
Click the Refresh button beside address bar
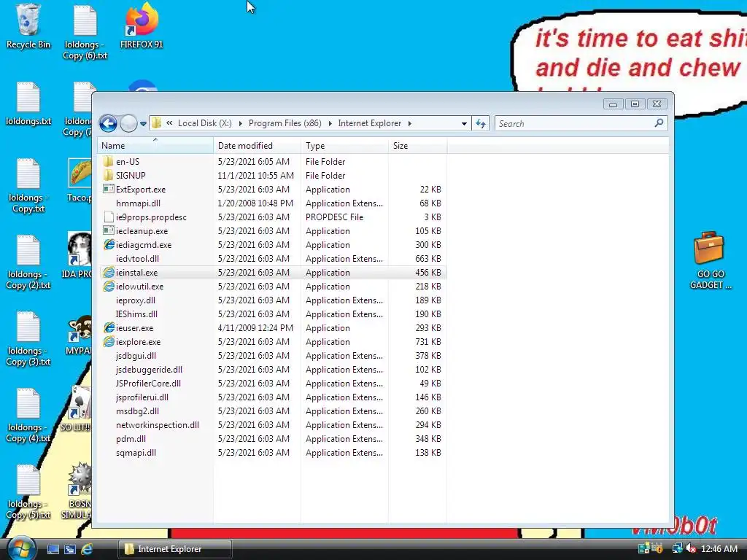point(481,124)
